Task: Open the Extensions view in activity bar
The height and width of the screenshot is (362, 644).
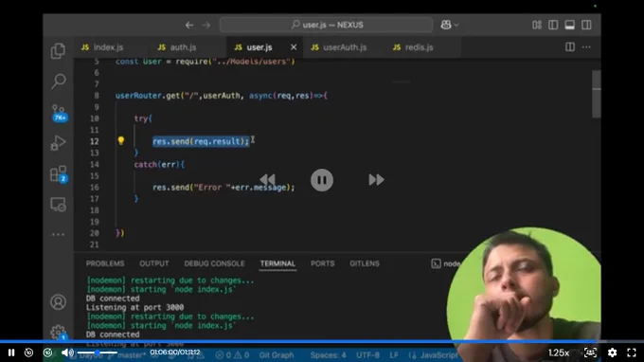Action: (59, 173)
